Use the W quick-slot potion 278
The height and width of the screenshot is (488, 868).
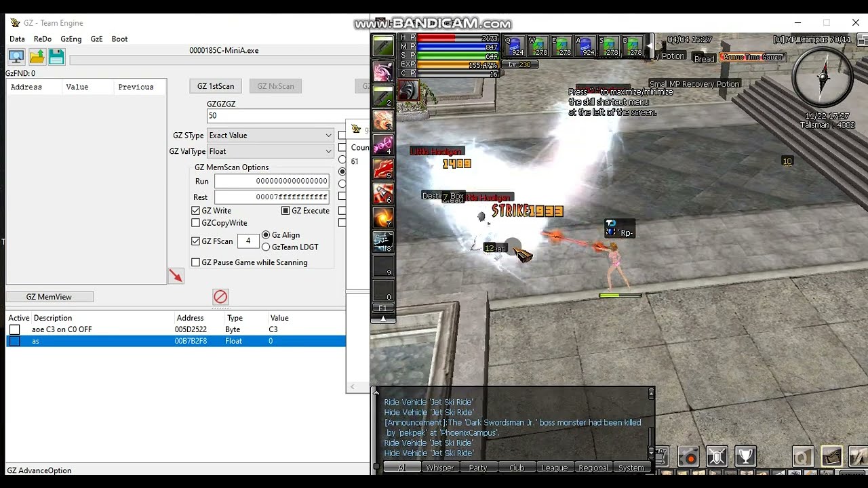[x=538, y=46]
